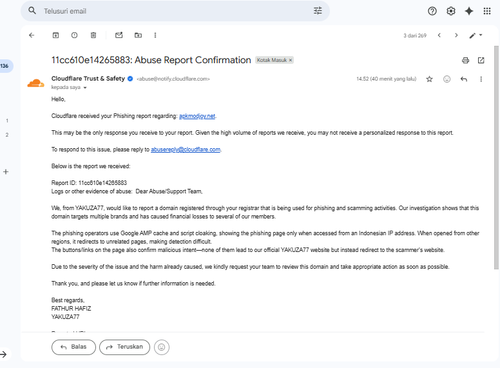Star the Cloudflare email

(429, 79)
